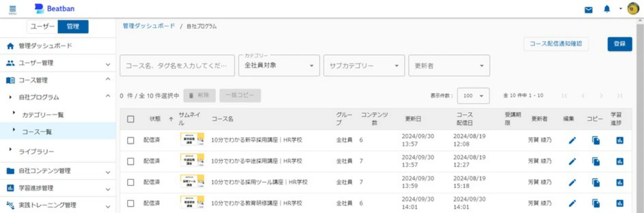This screenshot has width=644, height=213.
Task: Open the サブカテゴリー dropdown
Action: point(364,65)
